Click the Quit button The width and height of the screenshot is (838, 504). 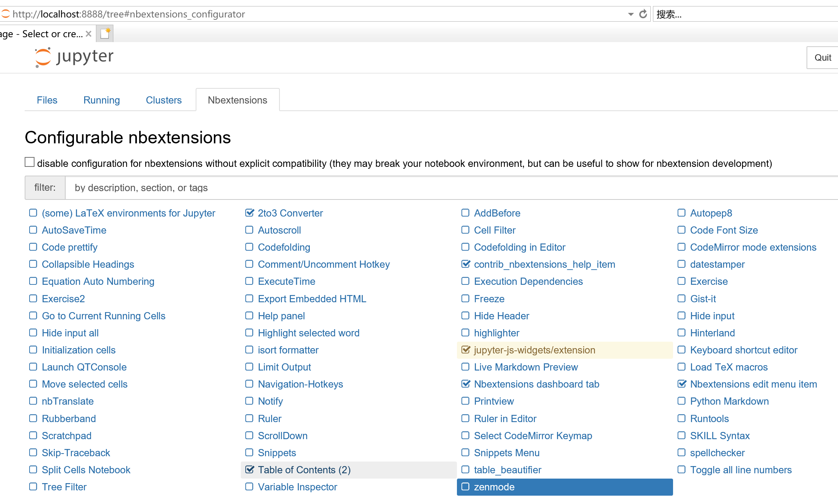[822, 58]
